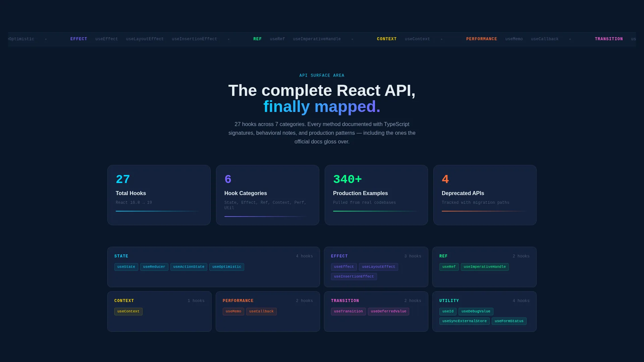Click useInsertionEffect in the top ticker

click(x=195, y=39)
